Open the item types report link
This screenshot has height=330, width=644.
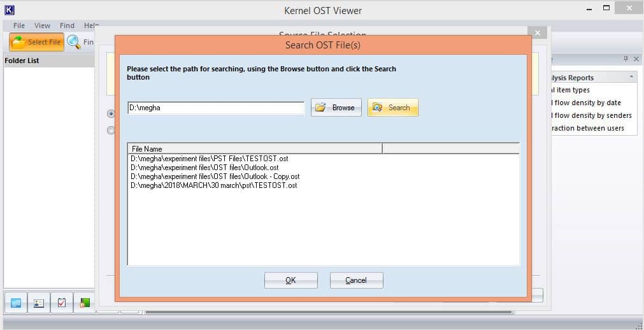(x=571, y=90)
